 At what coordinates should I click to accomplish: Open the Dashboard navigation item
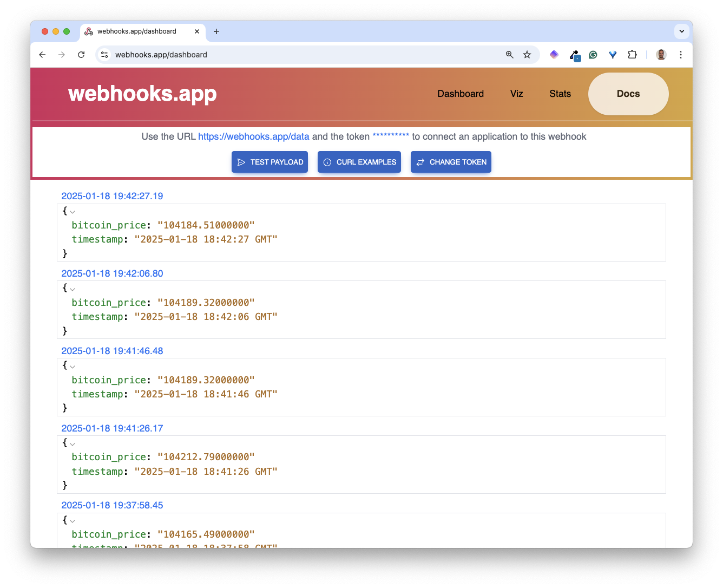click(x=460, y=94)
